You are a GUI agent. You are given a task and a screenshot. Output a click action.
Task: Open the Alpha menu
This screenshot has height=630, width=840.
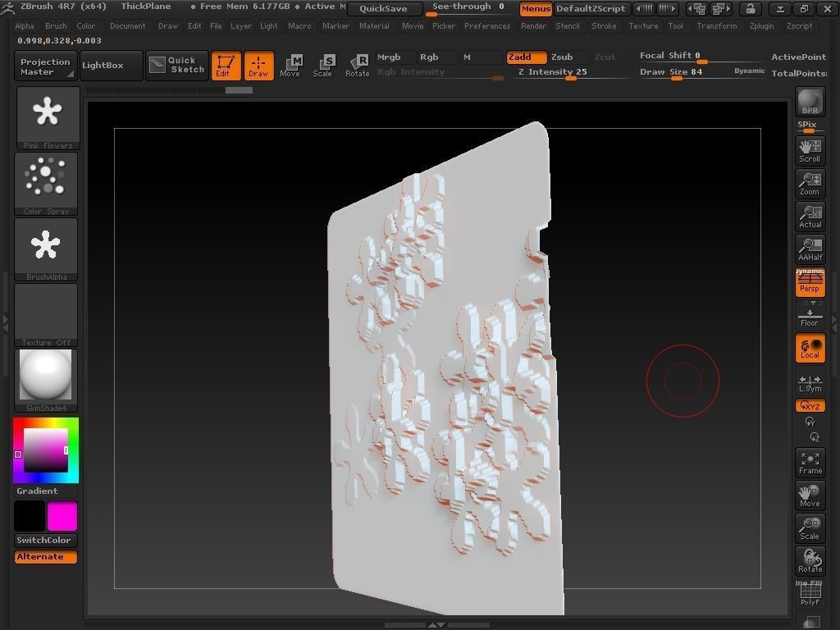(x=25, y=25)
